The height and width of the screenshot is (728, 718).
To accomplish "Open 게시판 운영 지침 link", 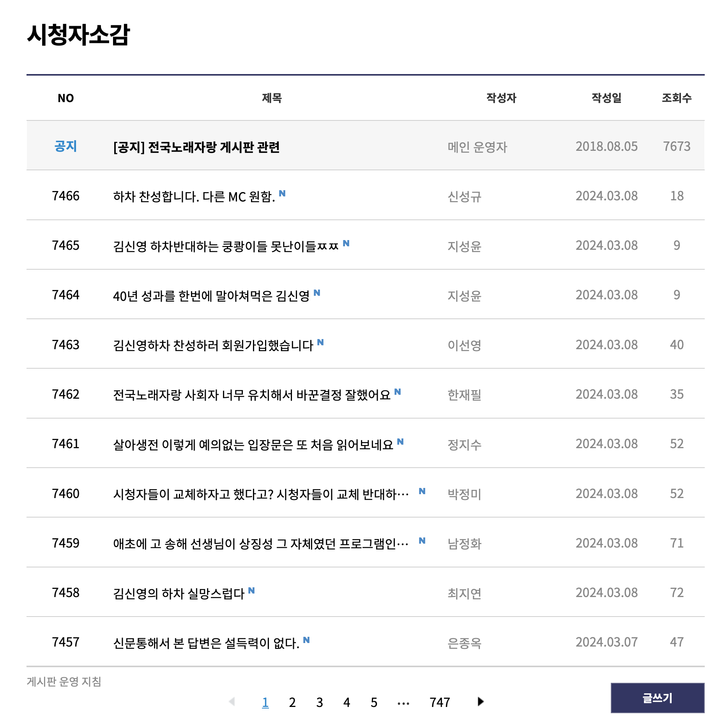I will pyautogui.click(x=64, y=682).
